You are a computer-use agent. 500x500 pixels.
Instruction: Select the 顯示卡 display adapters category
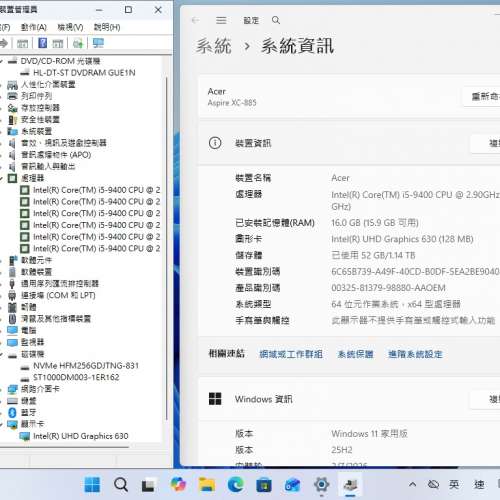33,424
